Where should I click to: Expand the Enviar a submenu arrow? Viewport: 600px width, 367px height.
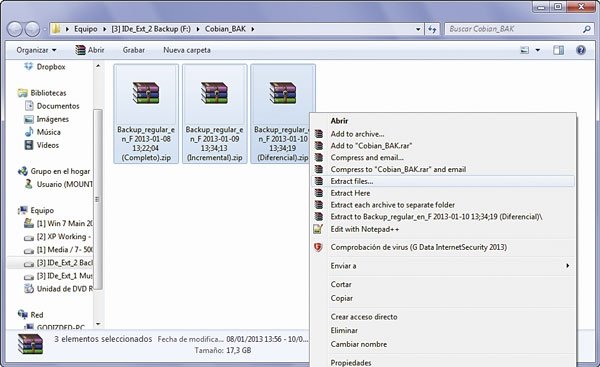(567, 266)
